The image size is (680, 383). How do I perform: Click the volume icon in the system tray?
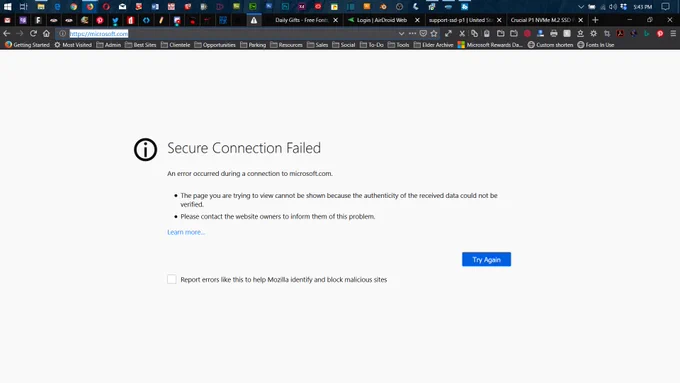point(612,7)
